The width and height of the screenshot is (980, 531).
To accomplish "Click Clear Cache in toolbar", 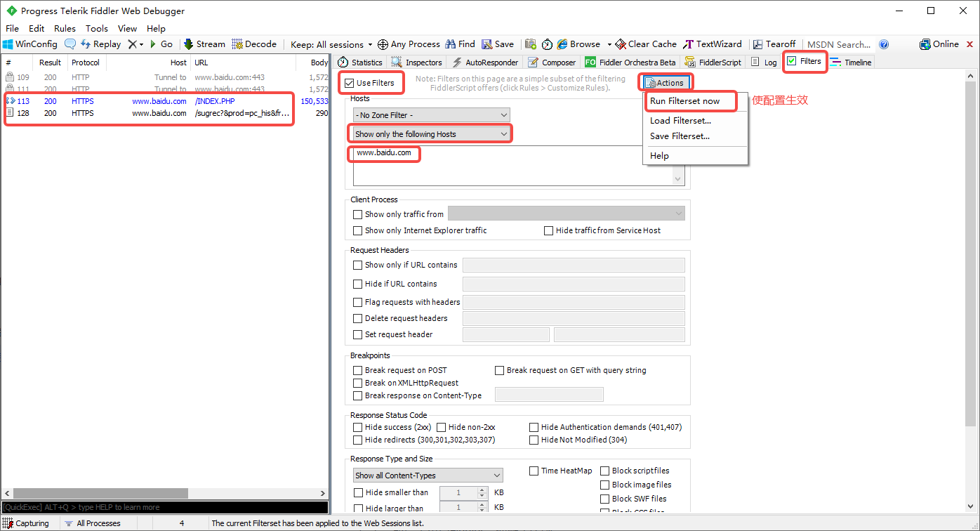I will 646,44.
